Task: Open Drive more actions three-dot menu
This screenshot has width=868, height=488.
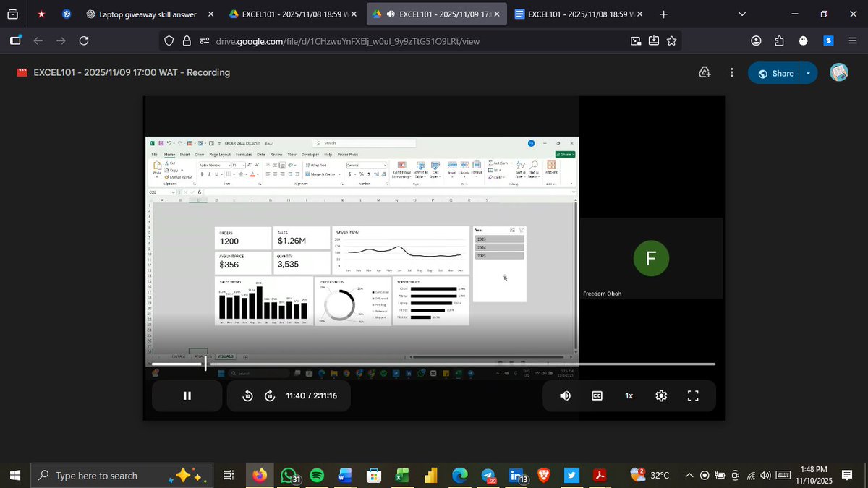Action: click(x=732, y=72)
